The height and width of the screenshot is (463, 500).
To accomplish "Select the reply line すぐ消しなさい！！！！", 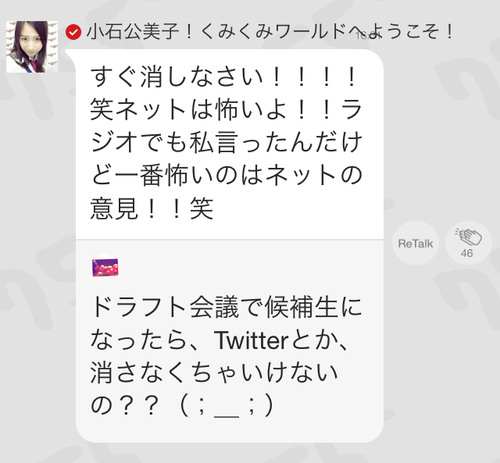I will (x=224, y=76).
